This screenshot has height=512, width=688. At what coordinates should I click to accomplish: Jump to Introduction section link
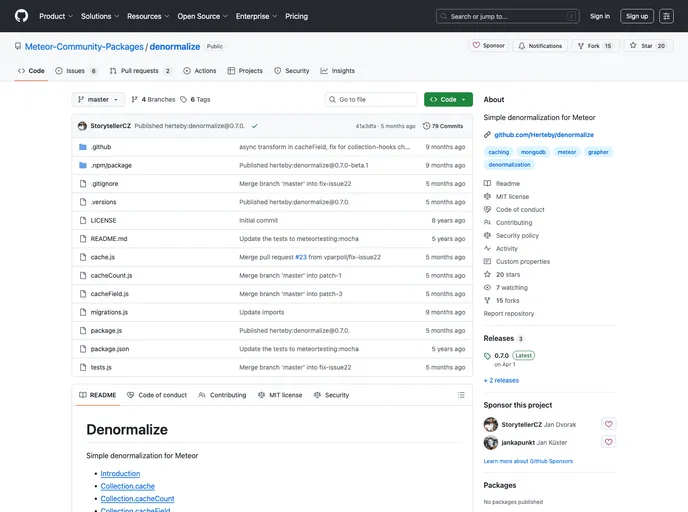pyautogui.click(x=120, y=474)
